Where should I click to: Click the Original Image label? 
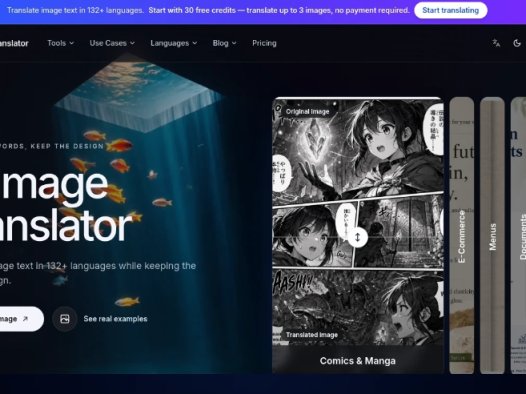(307, 112)
